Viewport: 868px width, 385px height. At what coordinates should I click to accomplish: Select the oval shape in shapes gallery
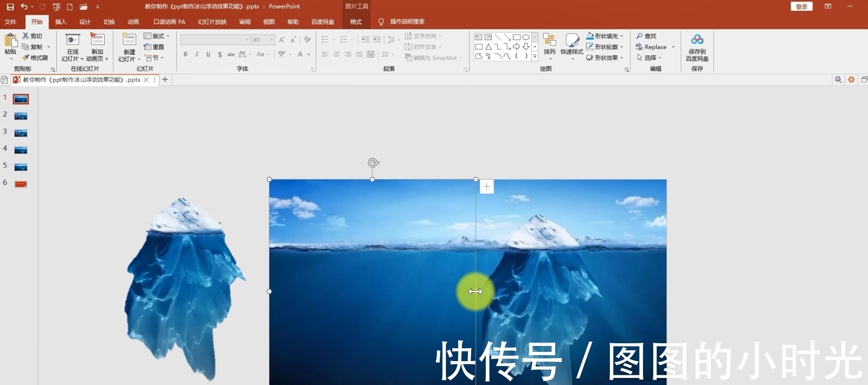pos(525,37)
